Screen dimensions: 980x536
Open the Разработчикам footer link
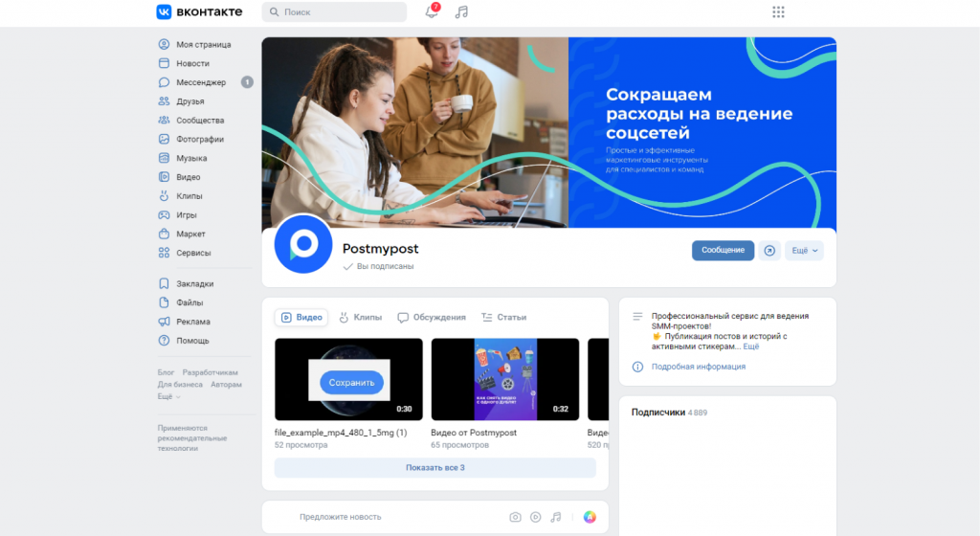pos(210,372)
